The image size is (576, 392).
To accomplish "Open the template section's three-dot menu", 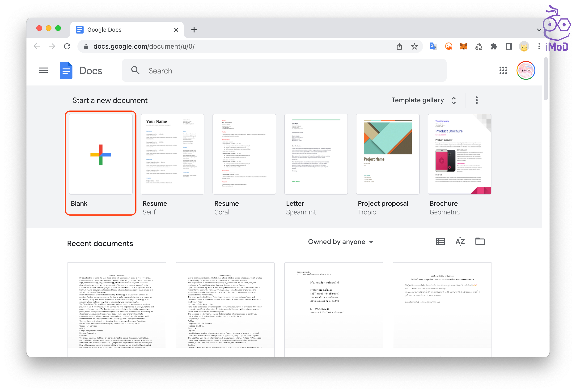I will (x=476, y=100).
